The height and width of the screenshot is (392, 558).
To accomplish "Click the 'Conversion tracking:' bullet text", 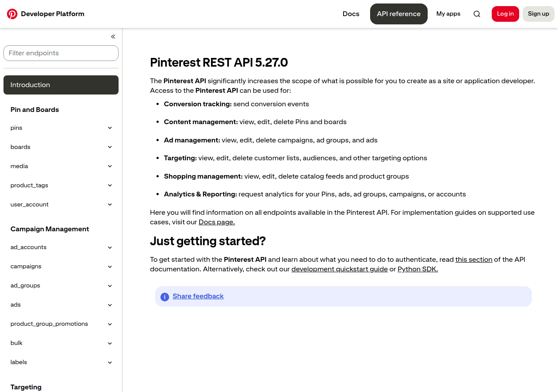I will pos(198,104).
